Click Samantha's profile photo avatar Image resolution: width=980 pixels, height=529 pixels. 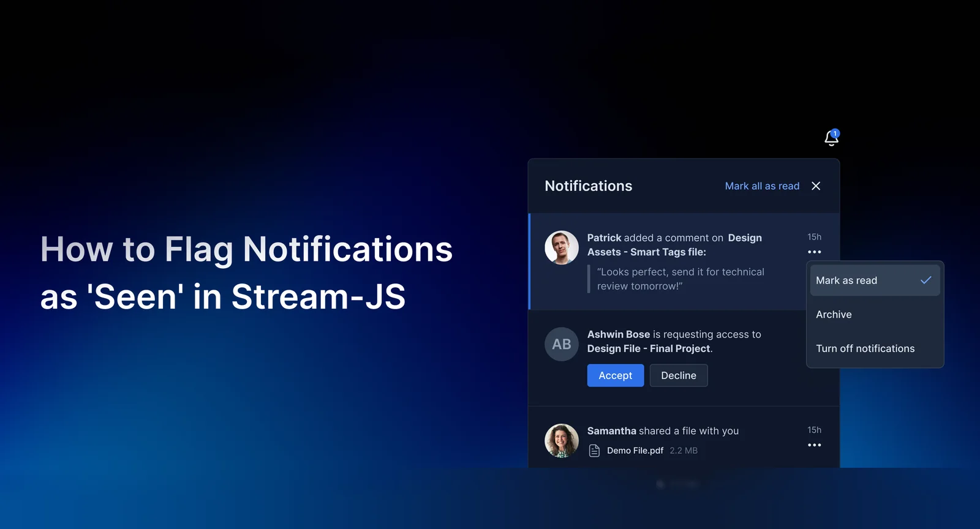tap(562, 441)
